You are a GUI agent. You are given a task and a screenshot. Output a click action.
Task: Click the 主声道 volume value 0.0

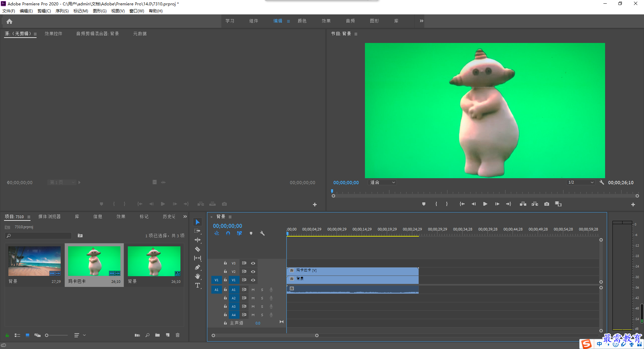point(258,323)
